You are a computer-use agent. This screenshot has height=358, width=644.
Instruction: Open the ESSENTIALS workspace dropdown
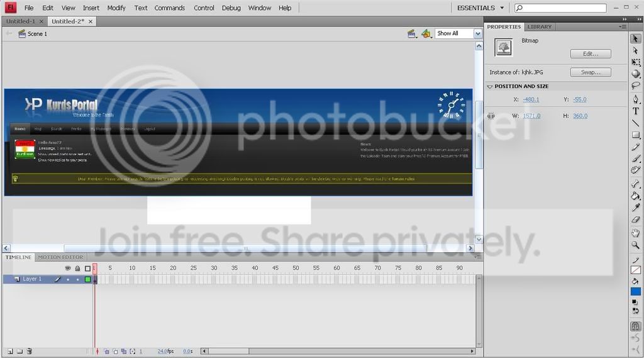click(x=480, y=8)
